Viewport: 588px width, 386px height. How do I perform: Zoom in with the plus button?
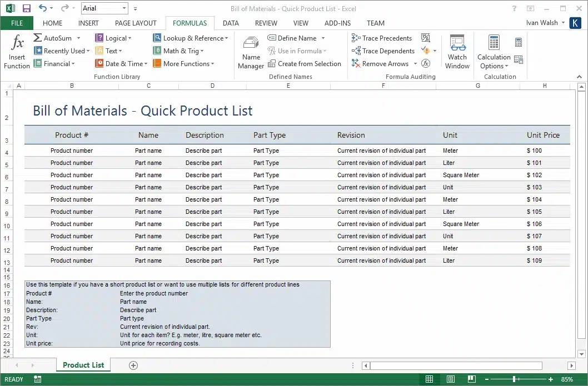tap(551, 379)
